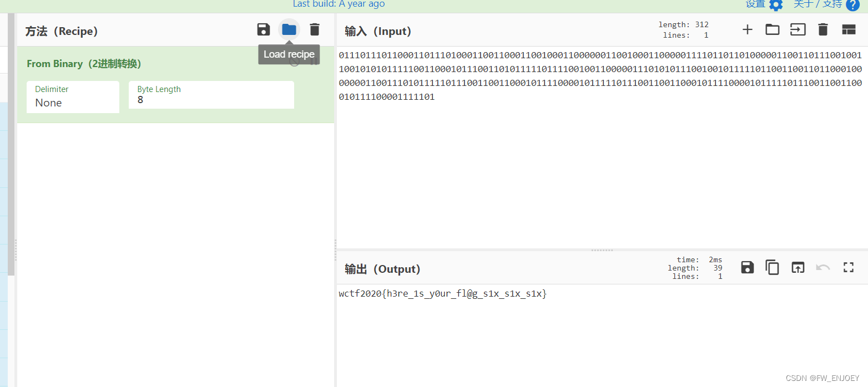Load a saved recipe

click(x=289, y=29)
